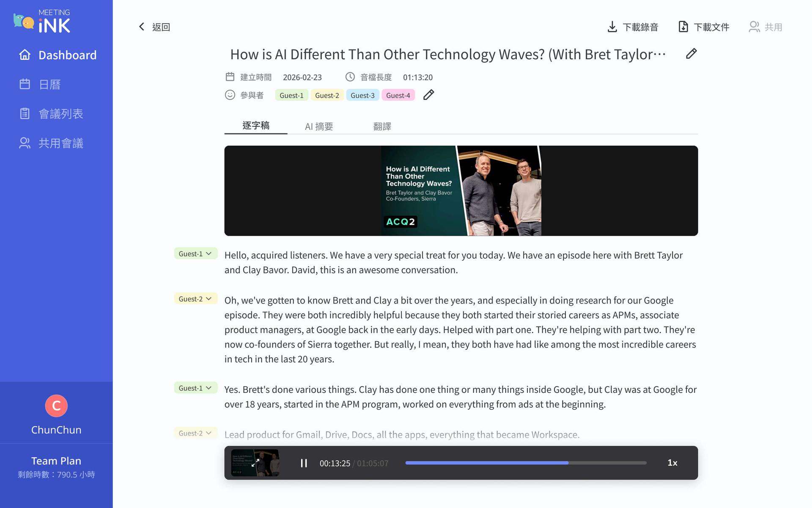Screen dimensions: 812x508
Task: Open Dashboard from the sidebar home icon
Action: point(25,55)
